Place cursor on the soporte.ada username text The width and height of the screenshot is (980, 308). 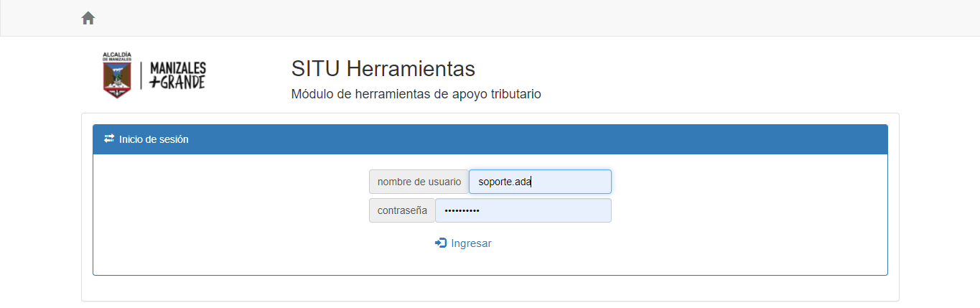tap(504, 182)
